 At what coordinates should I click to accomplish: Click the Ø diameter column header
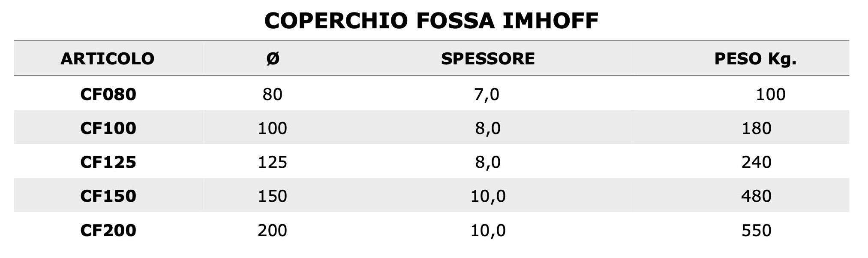(273, 58)
